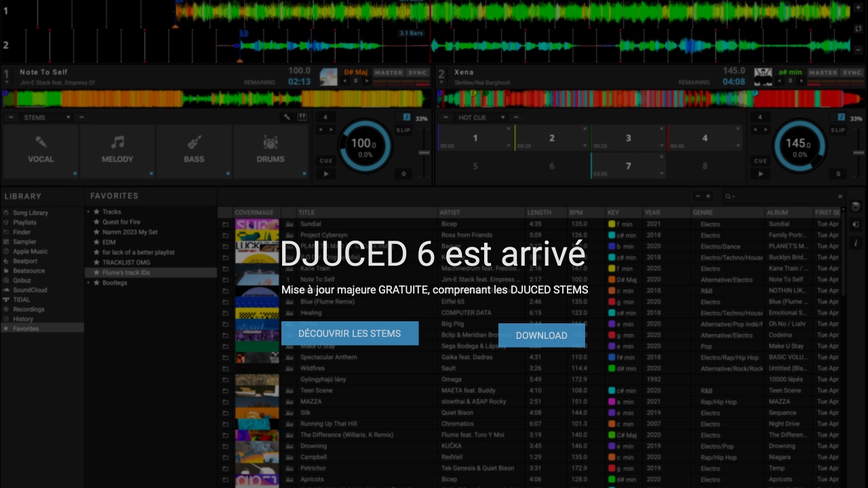Select the DRUMS stem pad
This screenshot has width=868, height=488.
tap(271, 151)
